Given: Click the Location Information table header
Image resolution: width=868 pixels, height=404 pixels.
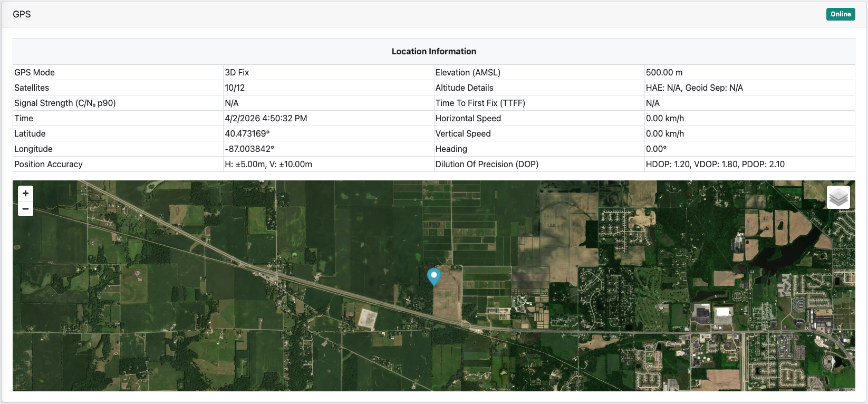Looking at the screenshot, I should pos(434,51).
